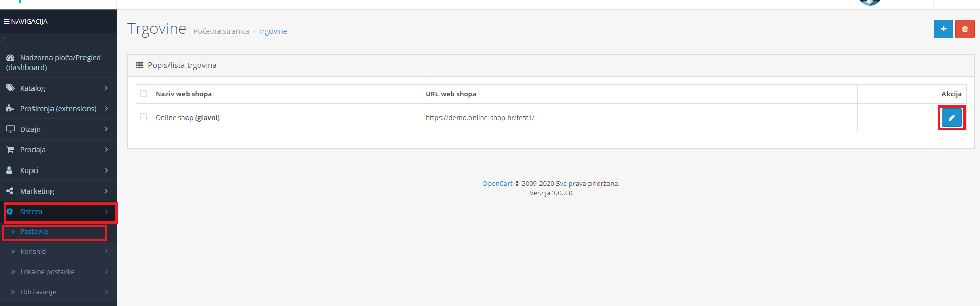980x306 pixels.
Task: Edit Online shop with the pencil icon
Action: 952,117
